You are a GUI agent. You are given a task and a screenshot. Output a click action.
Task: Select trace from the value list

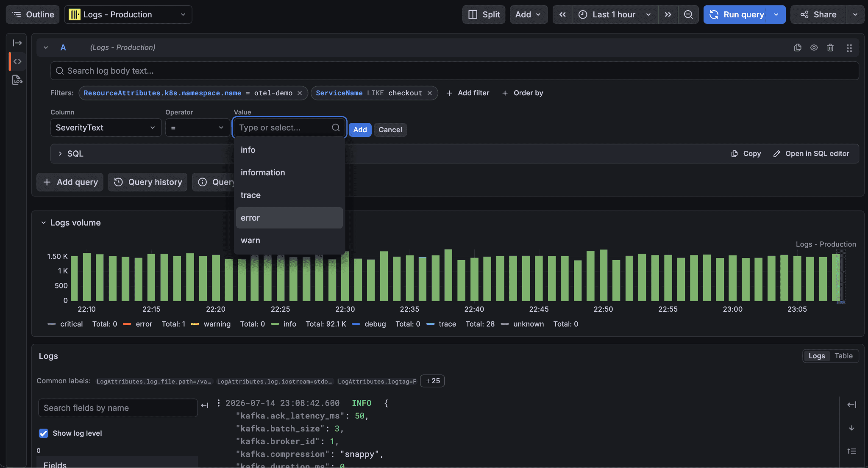(x=289, y=195)
